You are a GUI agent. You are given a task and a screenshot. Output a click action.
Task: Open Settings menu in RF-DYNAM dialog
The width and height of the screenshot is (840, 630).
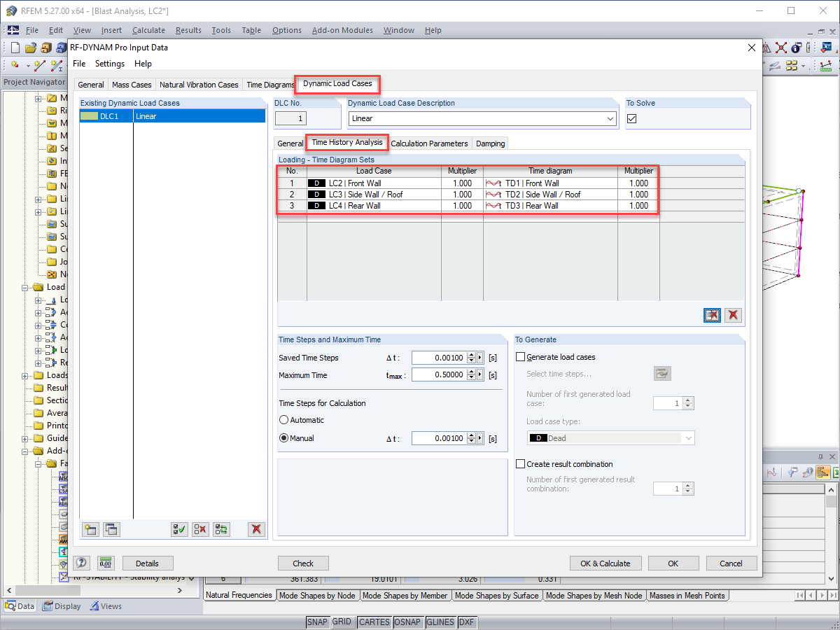(110, 64)
